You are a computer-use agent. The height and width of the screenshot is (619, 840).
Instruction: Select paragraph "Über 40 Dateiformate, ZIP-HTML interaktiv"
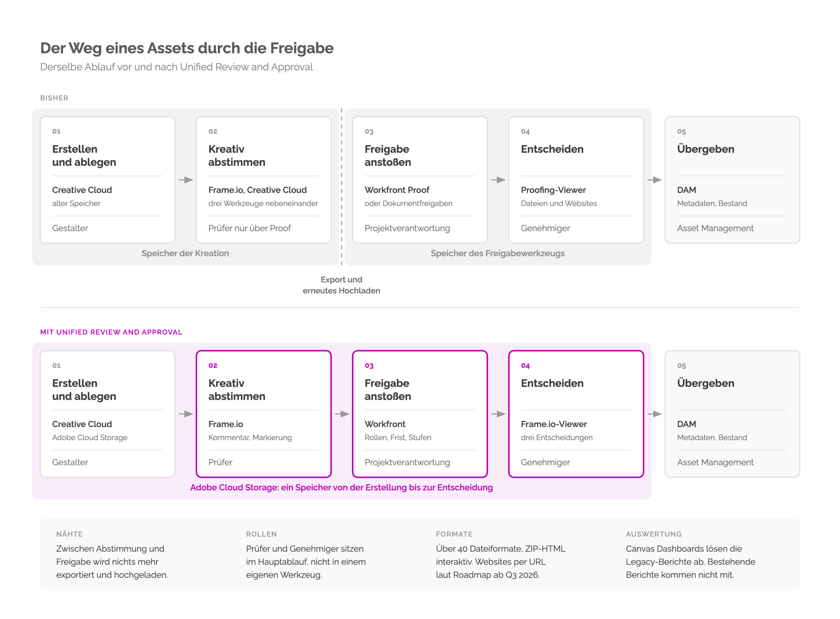click(x=501, y=562)
